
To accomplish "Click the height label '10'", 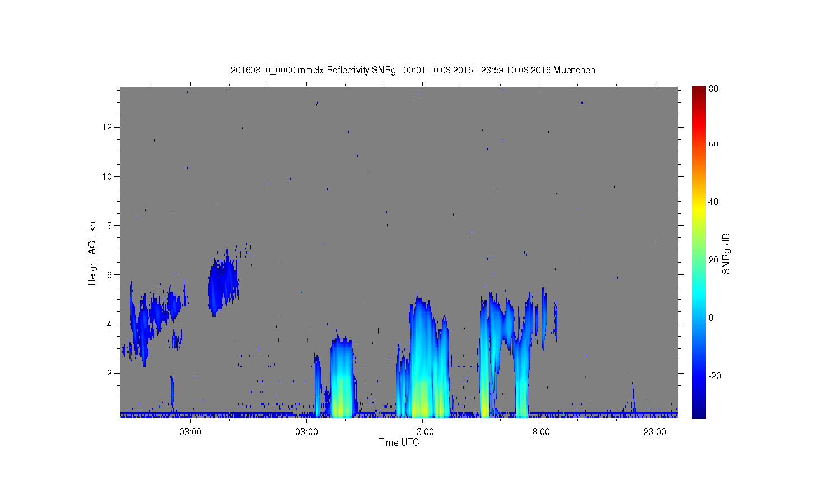I will click(x=108, y=176).
